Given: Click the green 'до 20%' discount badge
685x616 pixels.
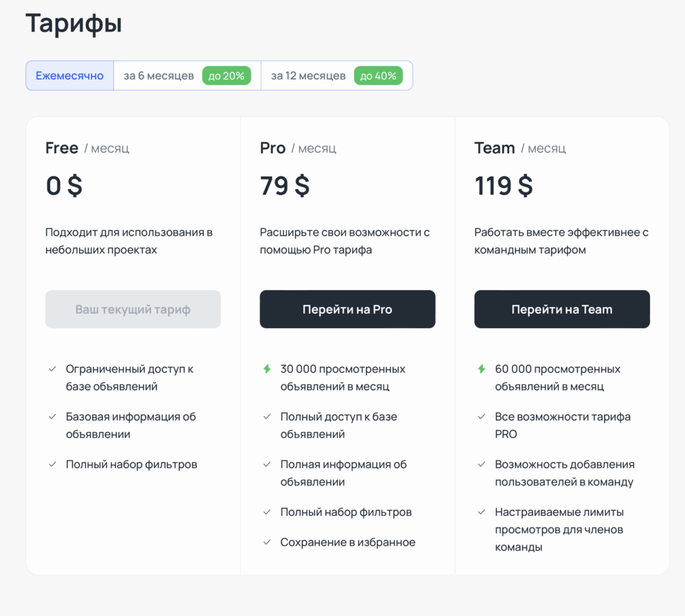Looking at the screenshot, I should click(227, 76).
